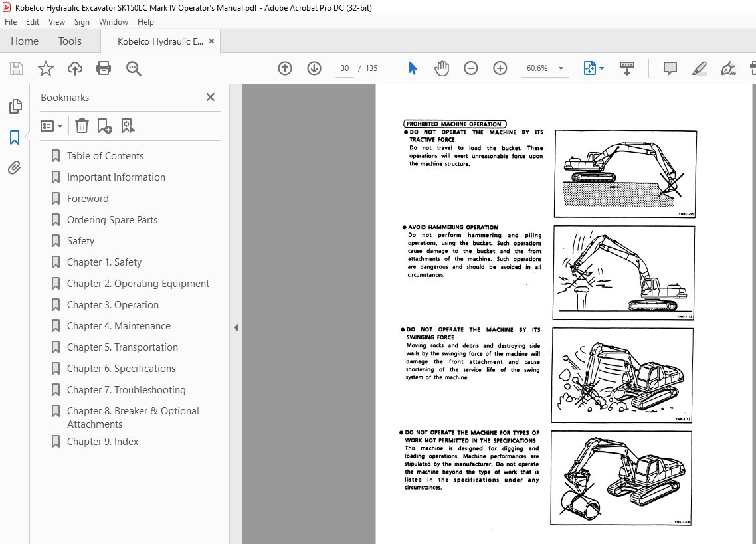Jump to Chapter 4. Maintenance bookmark
The width and height of the screenshot is (756, 544).
click(x=118, y=326)
